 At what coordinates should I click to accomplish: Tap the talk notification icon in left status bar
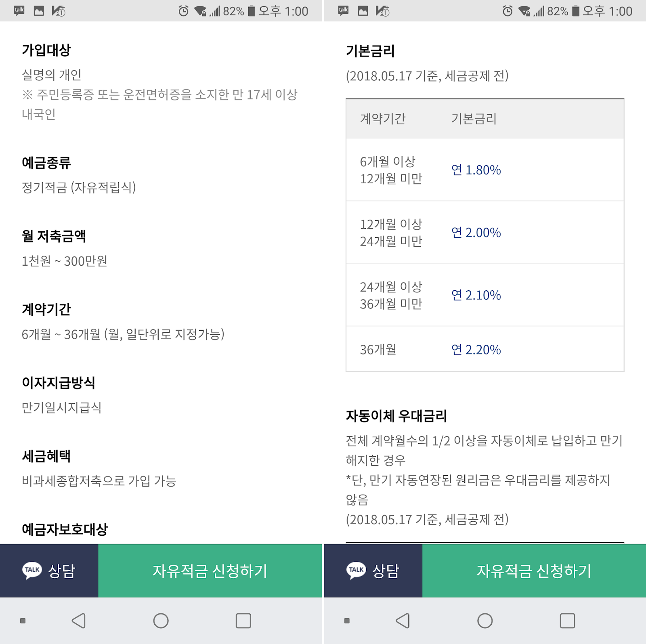click(x=19, y=10)
